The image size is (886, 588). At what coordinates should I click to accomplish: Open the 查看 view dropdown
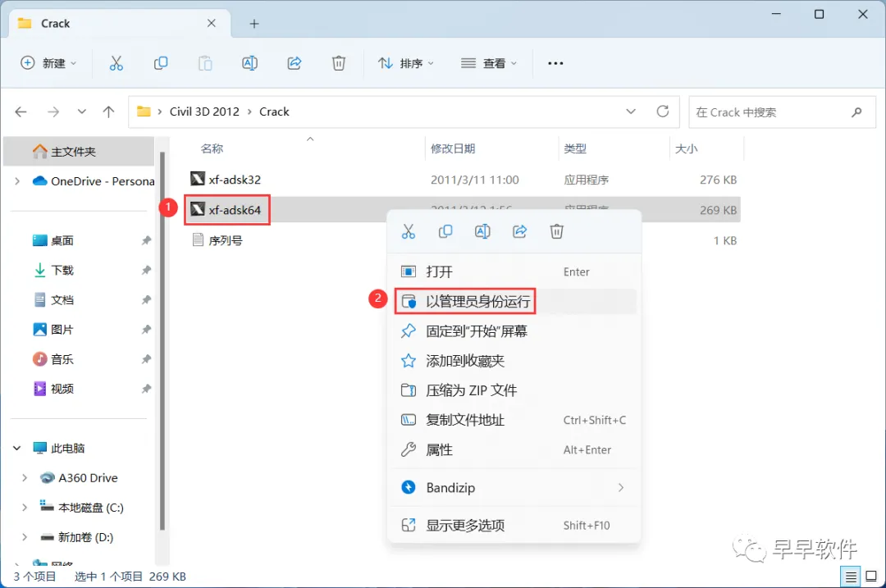[489, 63]
